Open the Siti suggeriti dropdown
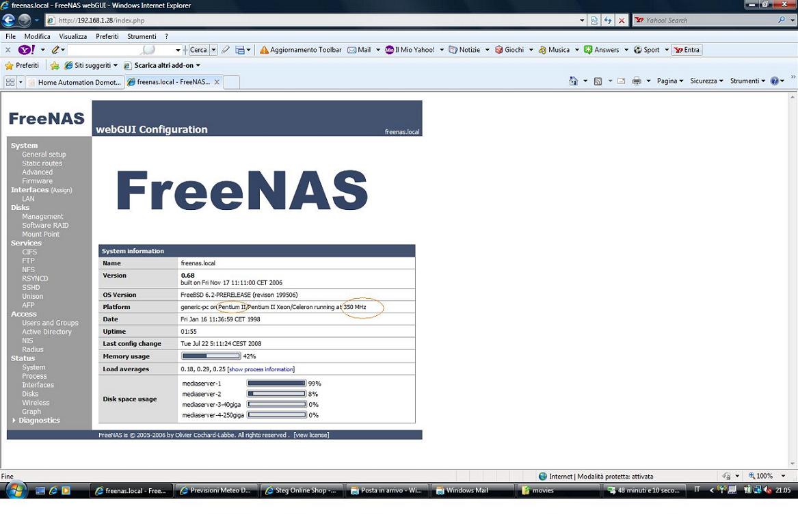The image size is (798, 532). coord(91,65)
